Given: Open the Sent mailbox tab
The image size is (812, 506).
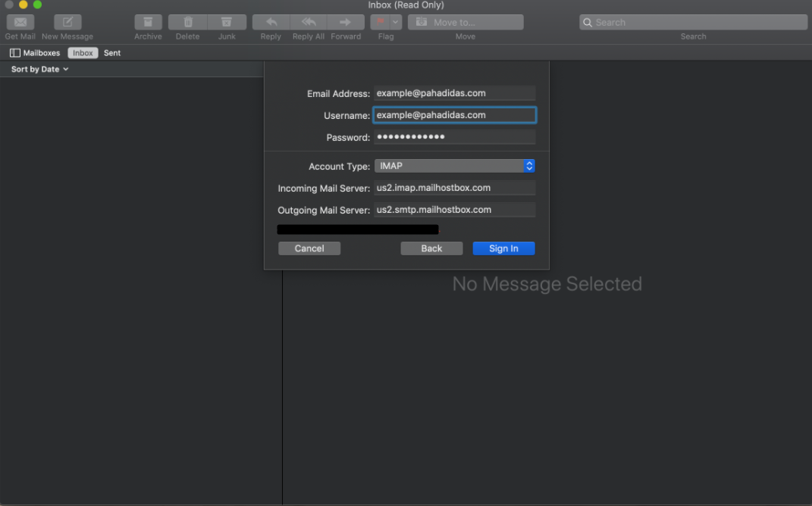Looking at the screenshot, I should pos(111,52).
